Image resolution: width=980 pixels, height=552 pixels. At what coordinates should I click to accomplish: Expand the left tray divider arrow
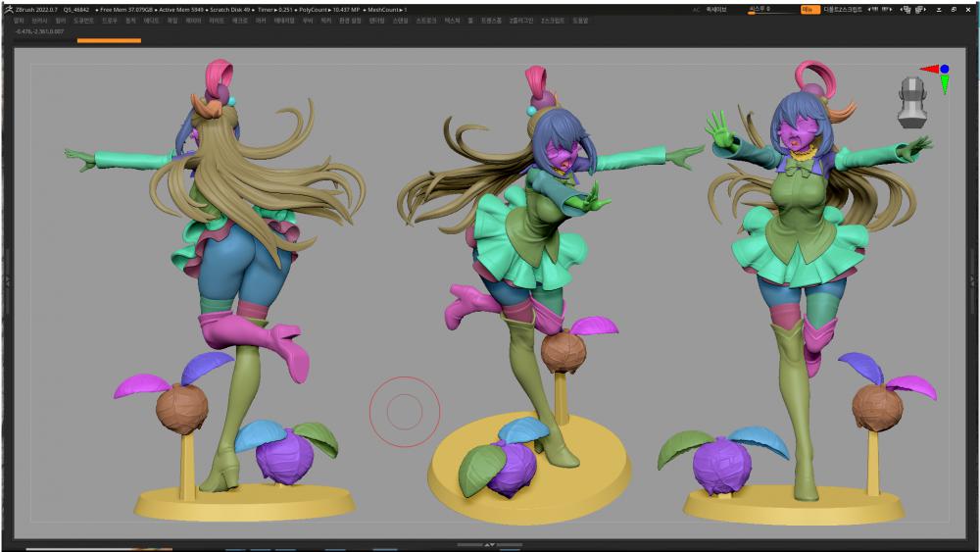point(8,281)
